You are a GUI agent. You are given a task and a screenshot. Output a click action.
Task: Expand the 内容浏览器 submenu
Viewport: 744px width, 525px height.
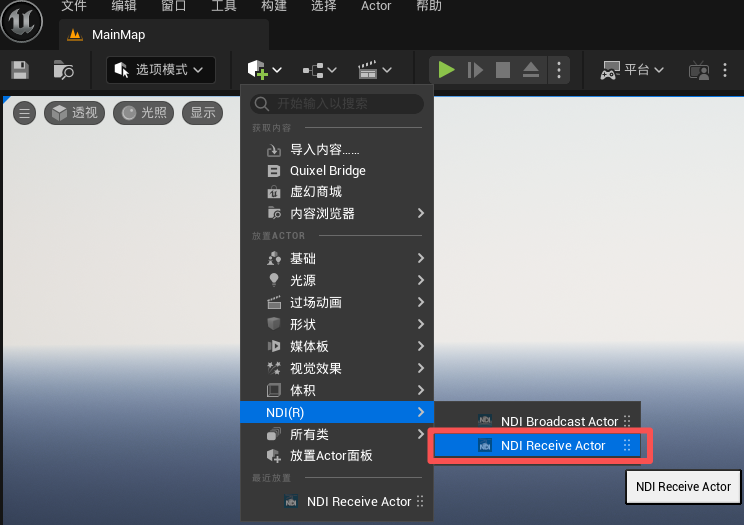(x=337, y=213)
